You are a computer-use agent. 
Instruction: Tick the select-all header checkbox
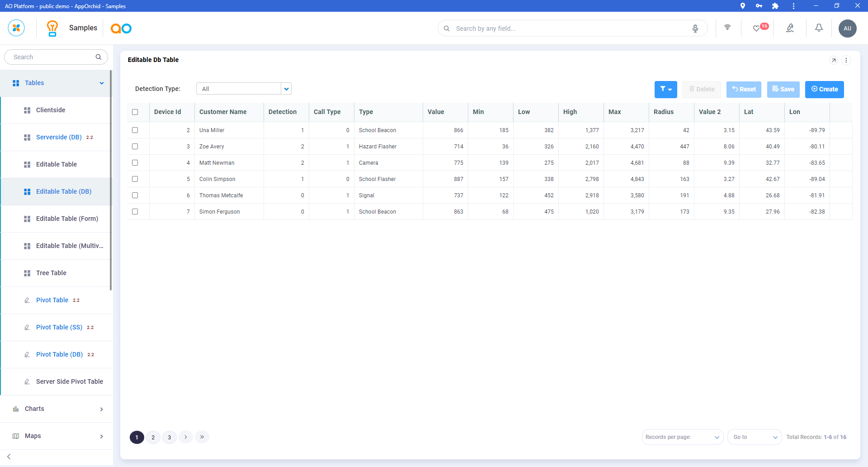(x=135, y=112)
